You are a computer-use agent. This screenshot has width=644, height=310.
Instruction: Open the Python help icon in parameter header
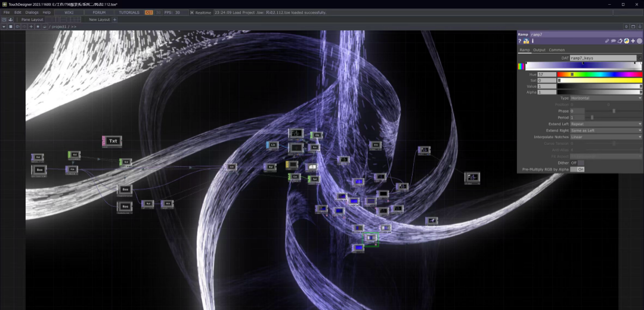click(x=526, y=41)
